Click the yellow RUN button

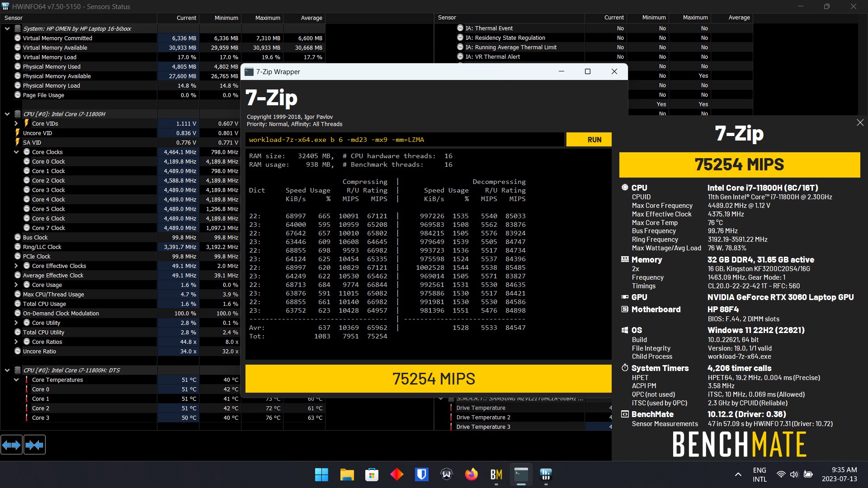coord(589,140)
